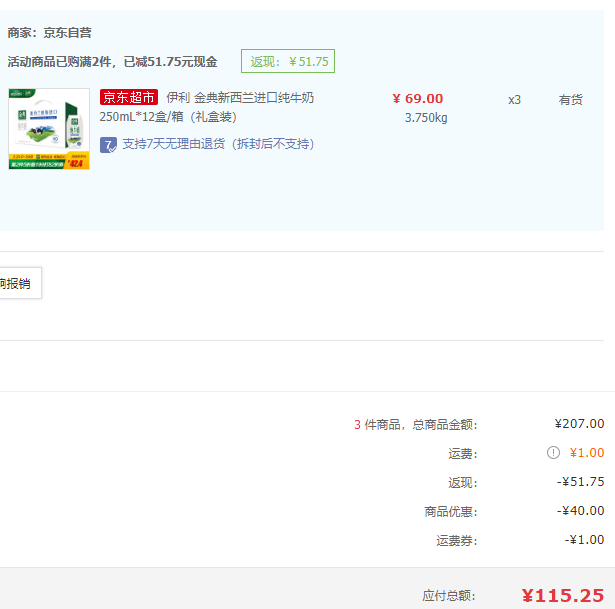Click the partially visible 报销 button
Image resolution: width=615 pixels, height=609 pixels.
20,283
